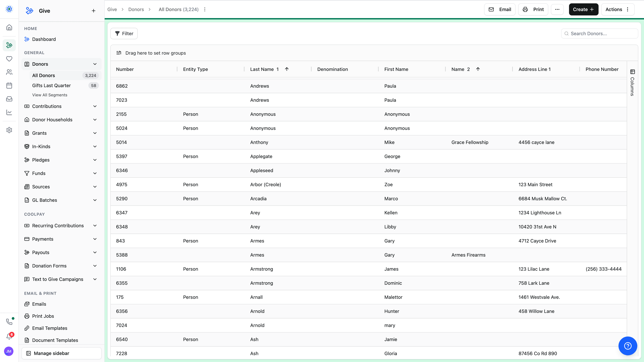This screenshot has height=362, width=644.
Task: Expand the Pledges section
Action: 95,160
